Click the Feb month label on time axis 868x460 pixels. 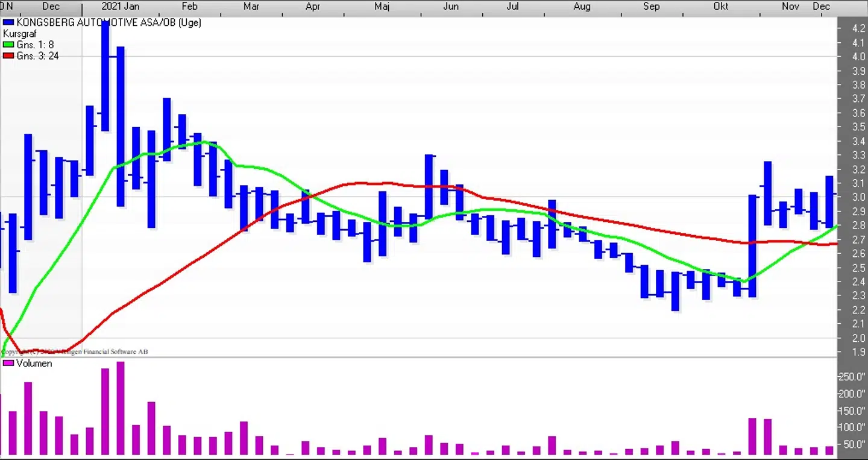(x=189, y=7)
